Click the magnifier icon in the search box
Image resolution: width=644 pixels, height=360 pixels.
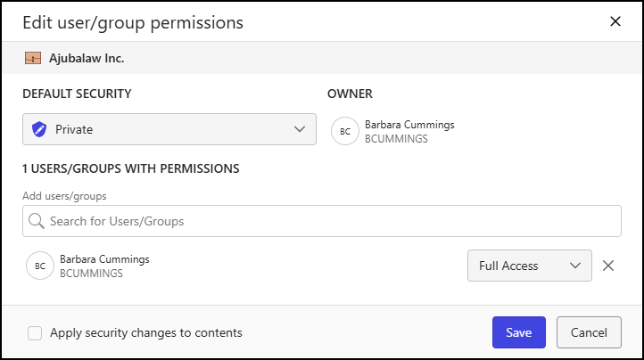pos(37,220)
